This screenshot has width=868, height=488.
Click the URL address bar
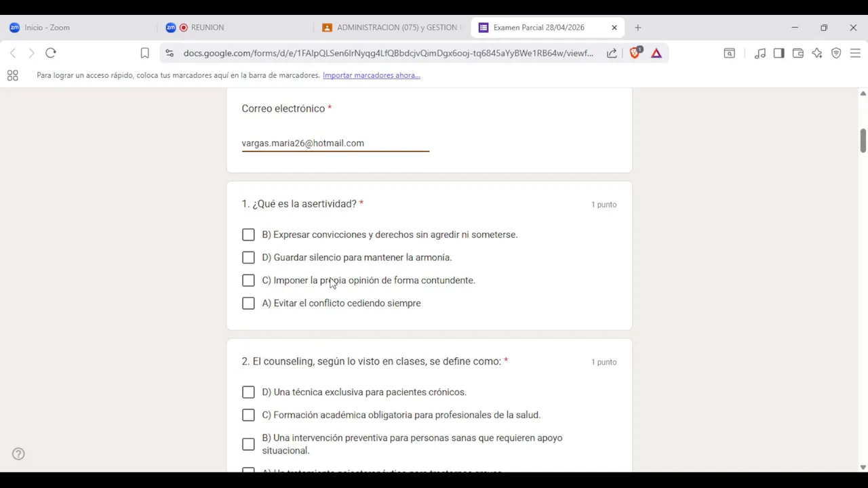coord(388,53)
